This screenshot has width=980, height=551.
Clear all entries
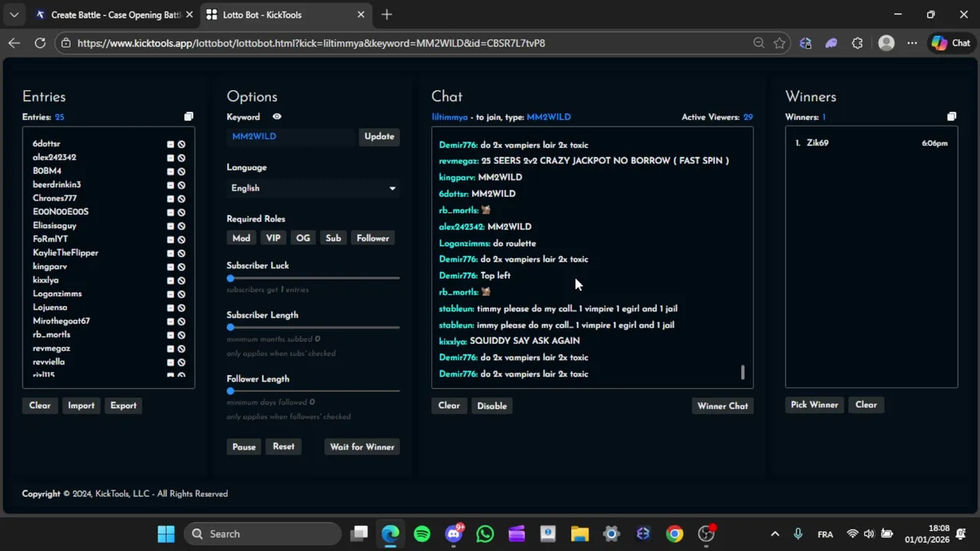(x=40, y=406)
